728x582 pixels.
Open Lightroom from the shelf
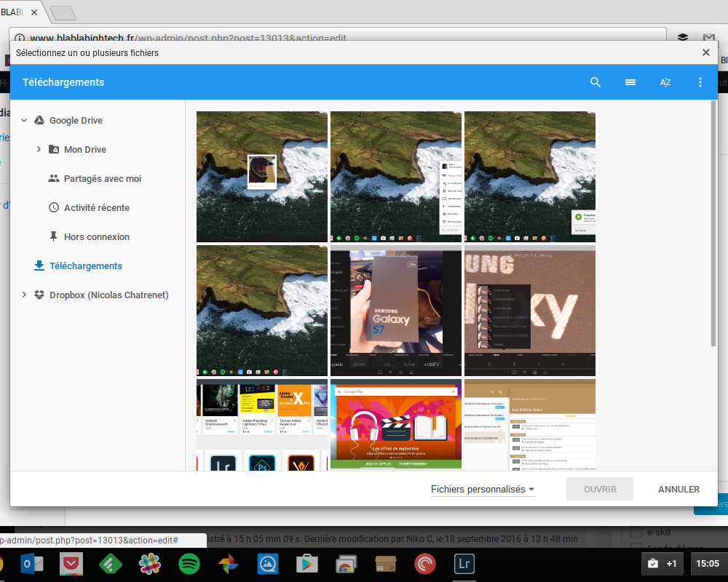point(464,564)
